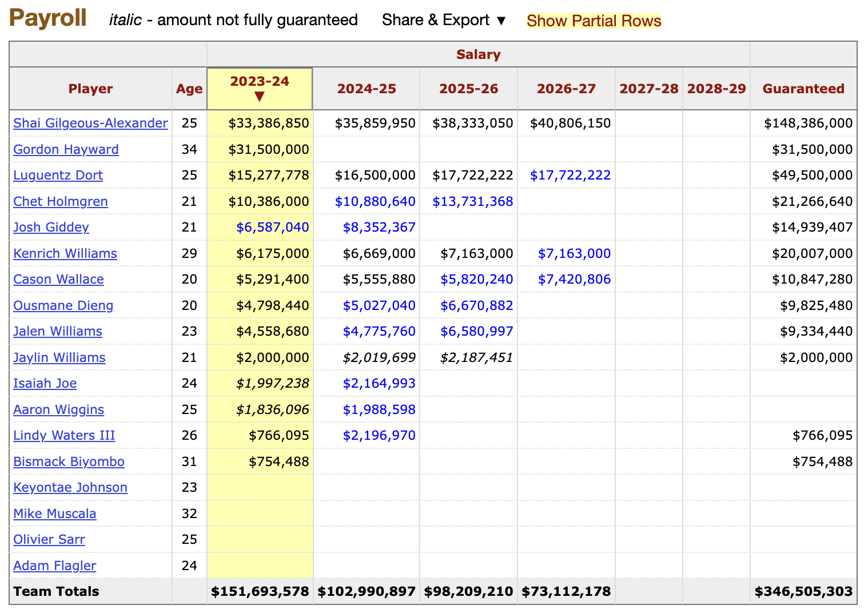Open Isaiah Joe player link
This screenshot has height=613, width=868.
click(45, 383)
